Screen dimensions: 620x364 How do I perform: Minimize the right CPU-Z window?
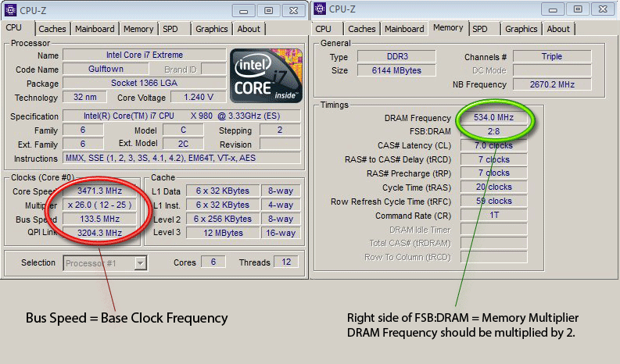point(553,9)
